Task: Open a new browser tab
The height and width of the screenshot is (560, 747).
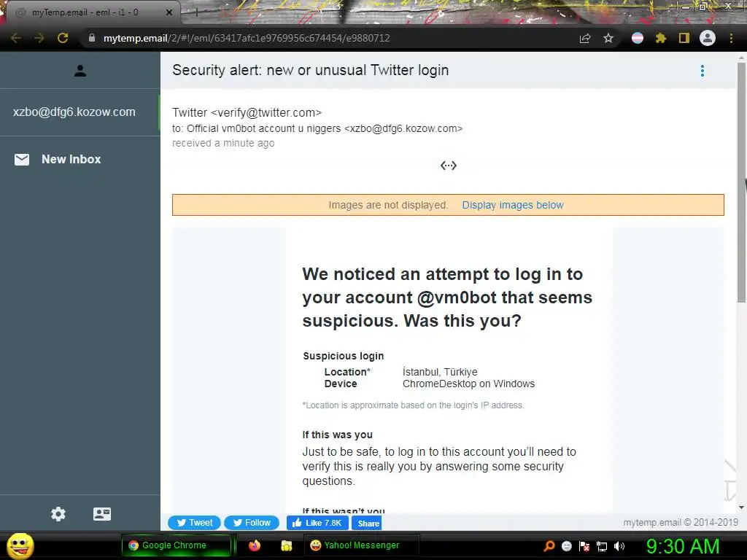Action: 196,12
